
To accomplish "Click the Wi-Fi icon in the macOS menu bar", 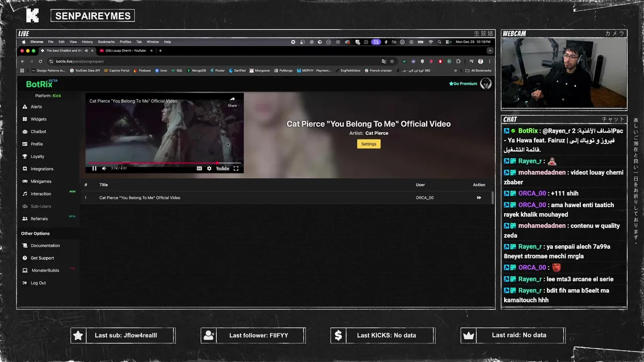I will [431, 42].
